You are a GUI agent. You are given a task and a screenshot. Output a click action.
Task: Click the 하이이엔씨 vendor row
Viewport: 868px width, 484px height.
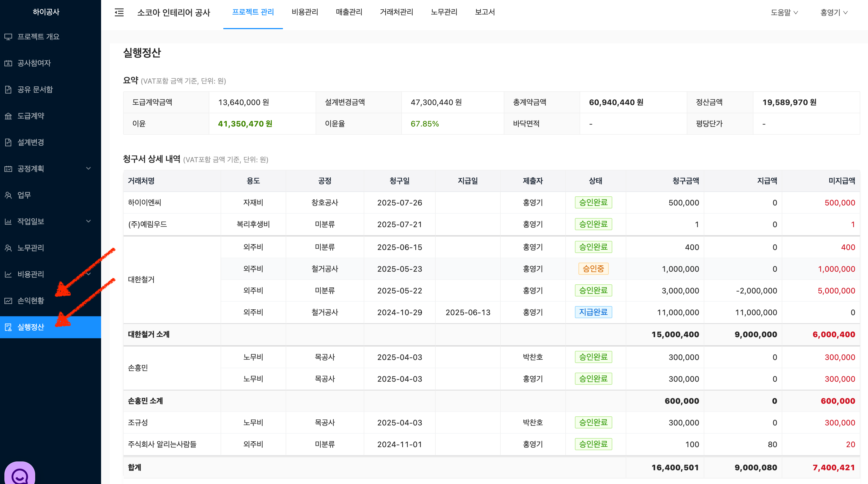pyautogui.click(x=144, y=202)
